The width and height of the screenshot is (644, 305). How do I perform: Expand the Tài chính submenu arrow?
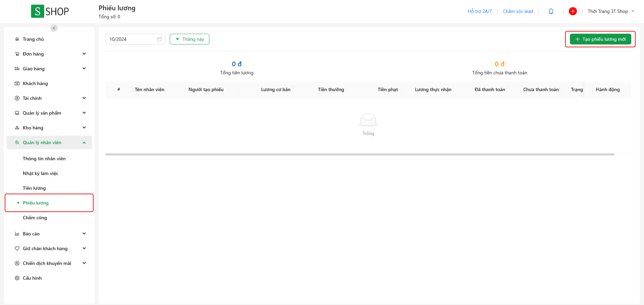tap(84, 98)
